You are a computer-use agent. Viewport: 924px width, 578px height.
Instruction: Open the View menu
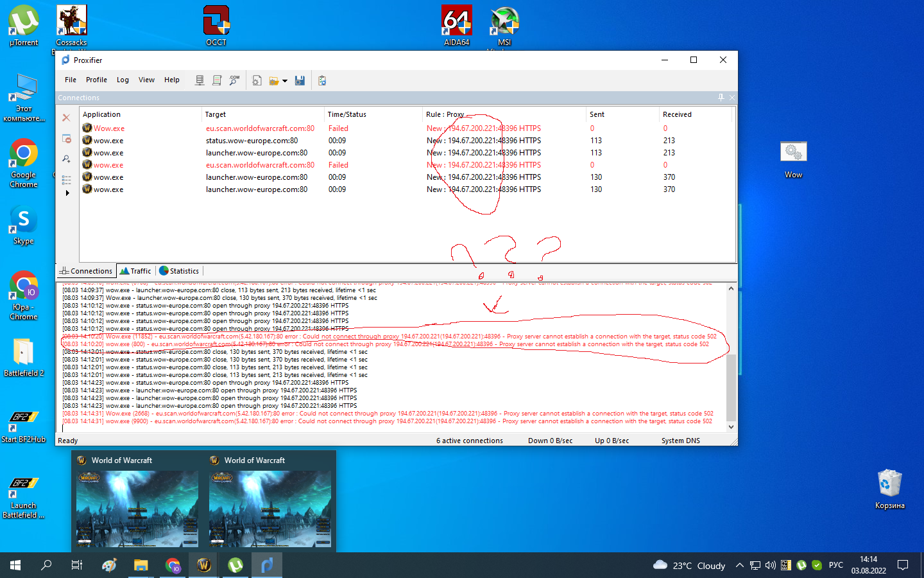pos(146,80)
